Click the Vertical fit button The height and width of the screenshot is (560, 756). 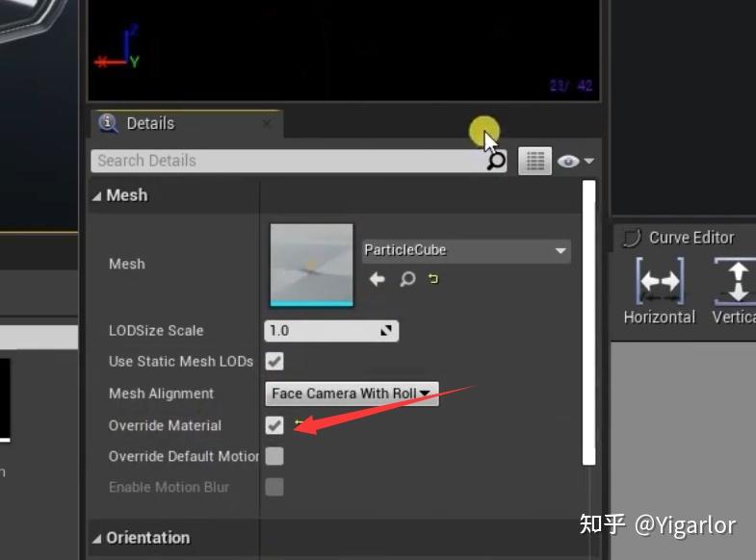point(734,292)
